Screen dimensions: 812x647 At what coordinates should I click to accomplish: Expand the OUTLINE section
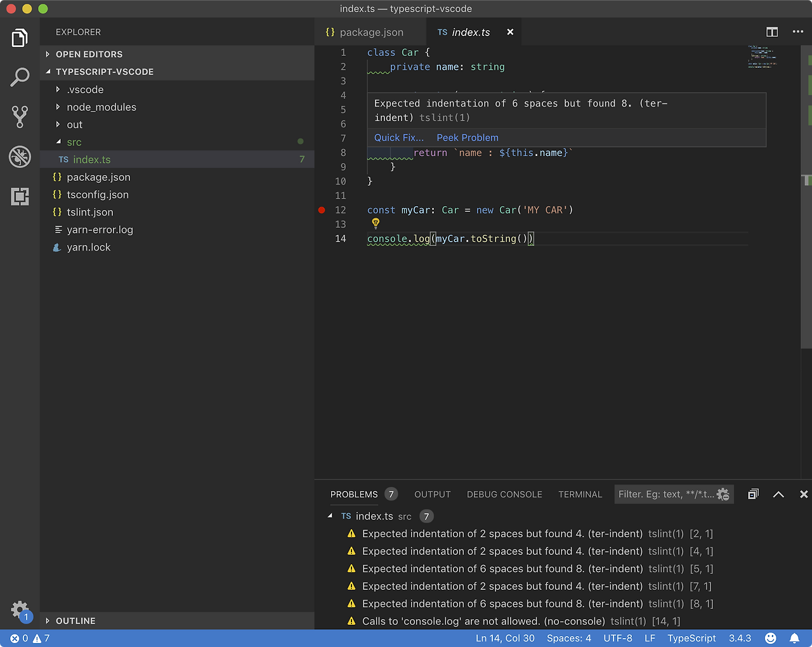click(177, 621)
